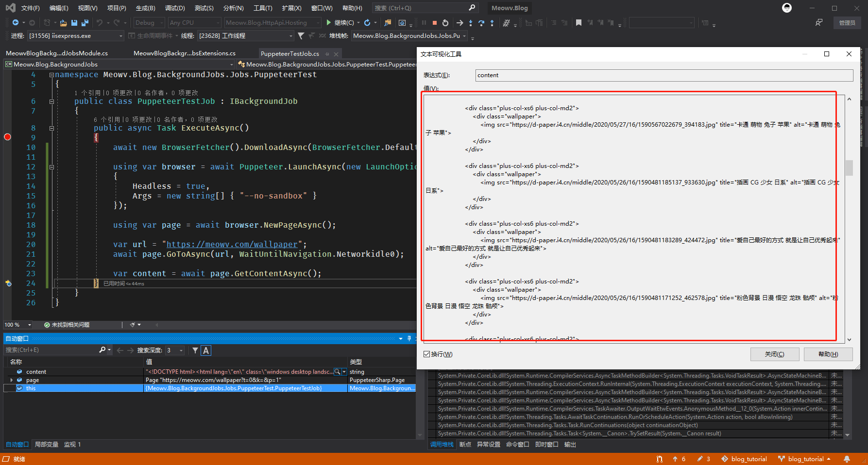The width and height of the screenshot is (868, 465).
Task: Expand the 'page' variable row
Action: click(x=11, y=380)
